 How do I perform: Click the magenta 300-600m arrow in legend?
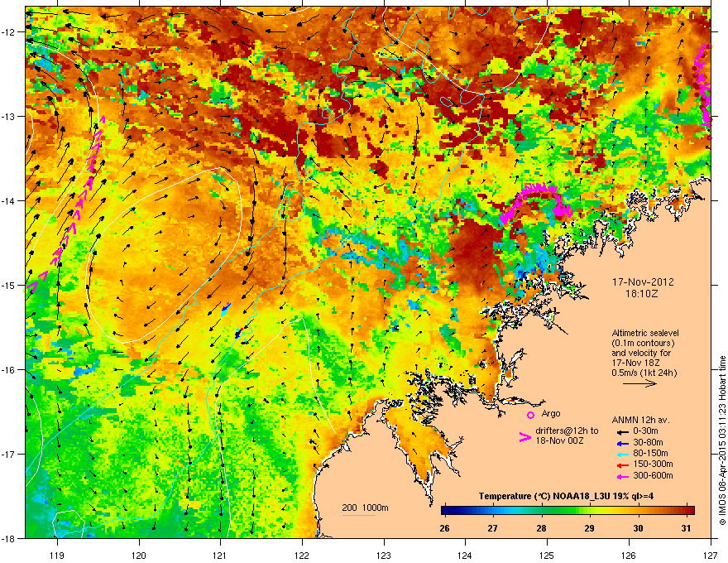(x=623, y=476)
